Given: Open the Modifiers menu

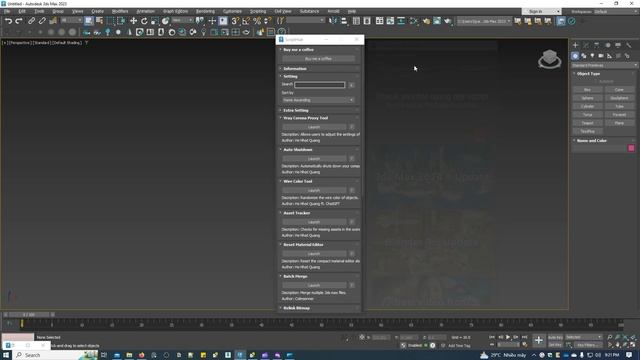Looking at the screenshot, I should click(120, 11).
